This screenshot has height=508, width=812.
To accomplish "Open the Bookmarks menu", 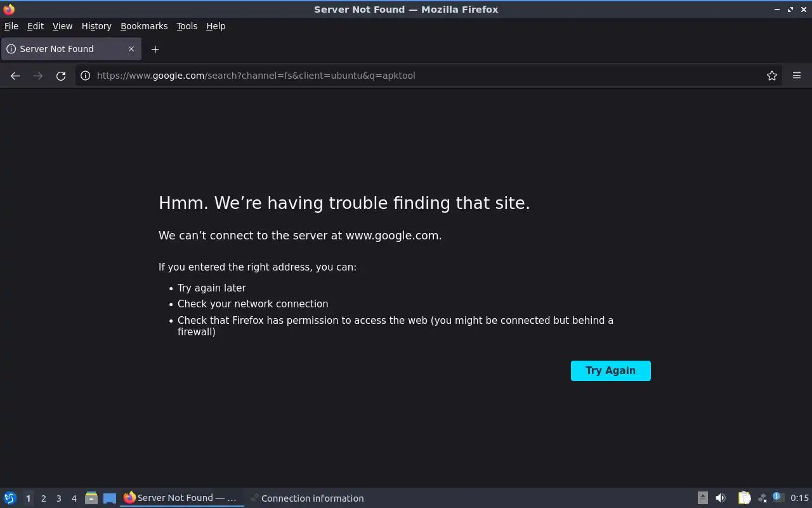I will [x=144, y=26].
